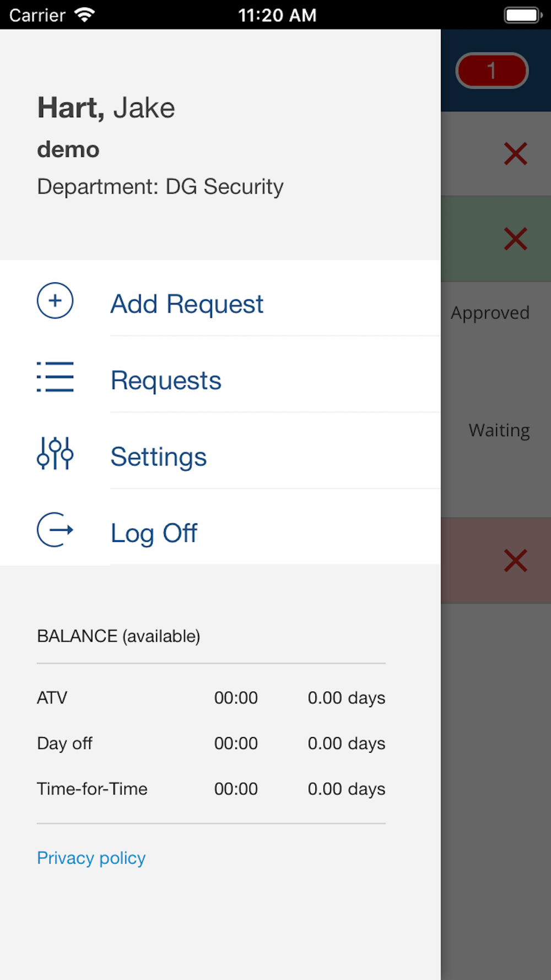Tap the red X in the red row
The width and height of the screenshot is (551, 980).
[x=515, y=561]
